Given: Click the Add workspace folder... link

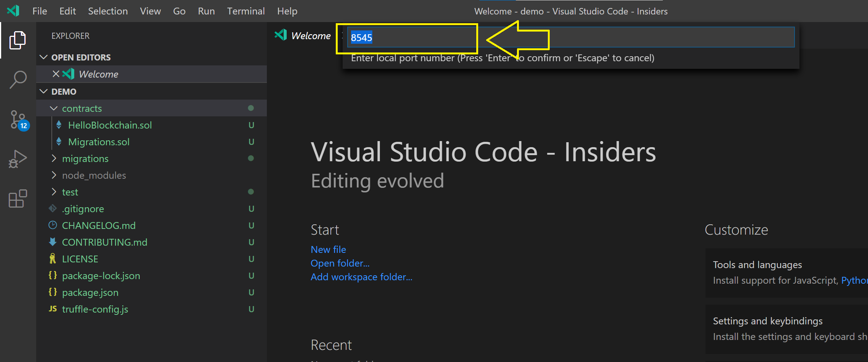Looking at the screenshot, I should [x=361, y=277].
